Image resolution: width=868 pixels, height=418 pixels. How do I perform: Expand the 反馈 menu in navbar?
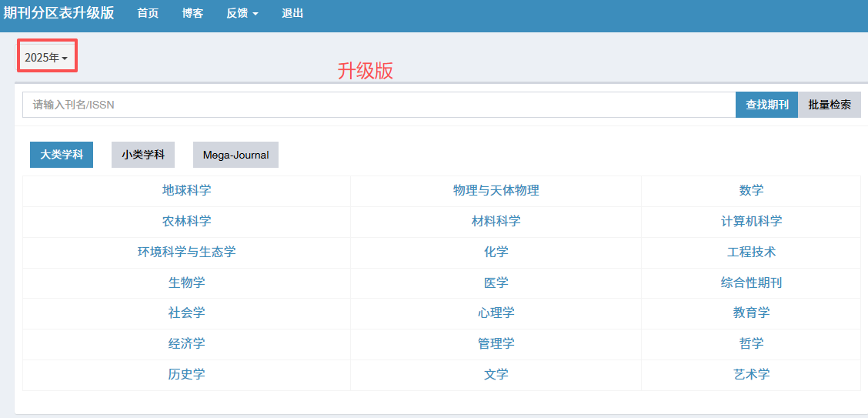coord(242,13)
